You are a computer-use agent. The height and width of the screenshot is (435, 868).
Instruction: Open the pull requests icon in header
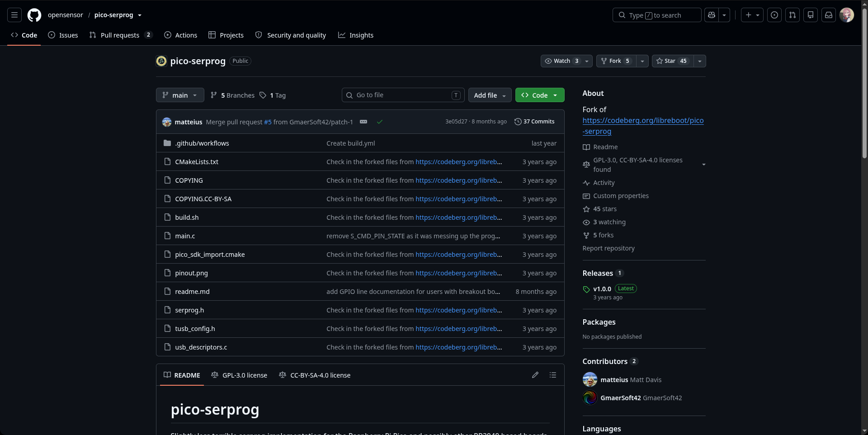[x=793, y=15]
